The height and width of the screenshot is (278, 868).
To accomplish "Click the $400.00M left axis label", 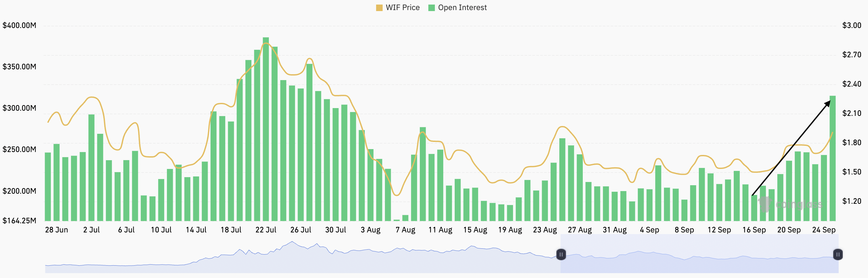I will (20, 26).
